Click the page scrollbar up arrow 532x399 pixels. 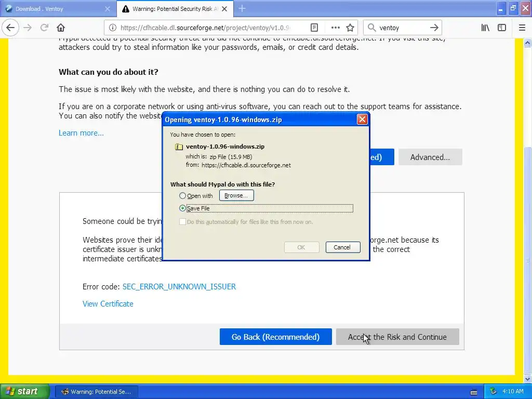point(528,43)
